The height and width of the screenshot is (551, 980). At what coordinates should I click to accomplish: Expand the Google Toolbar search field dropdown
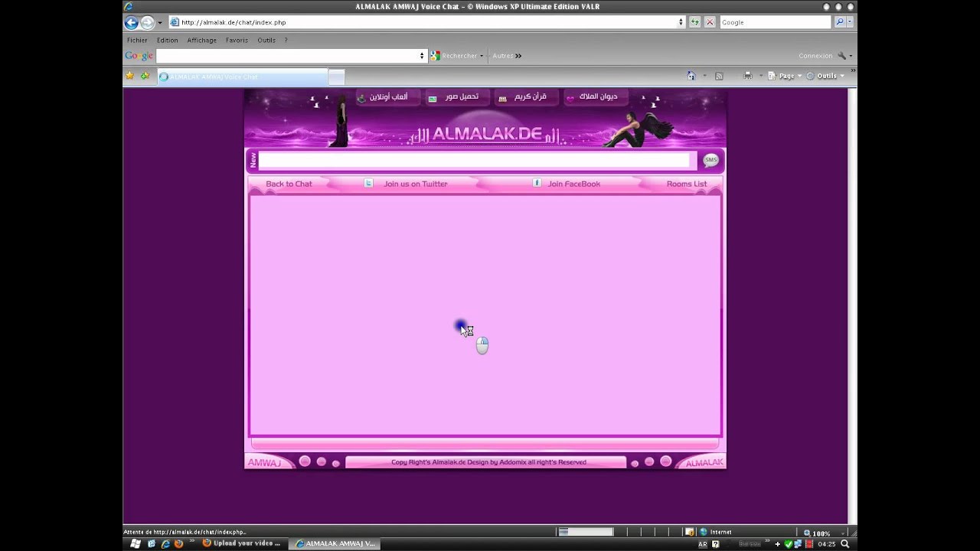(x=422, y=55)
